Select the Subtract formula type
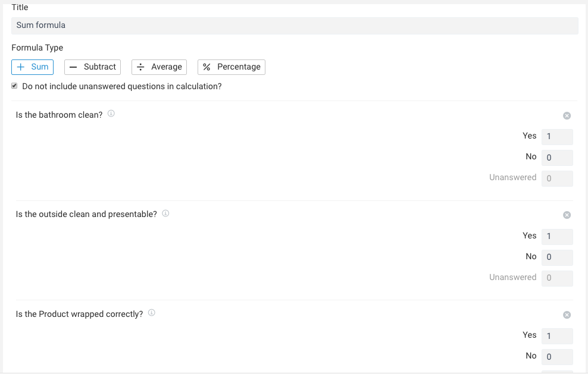Screen dimensions: 588x374 92,67
